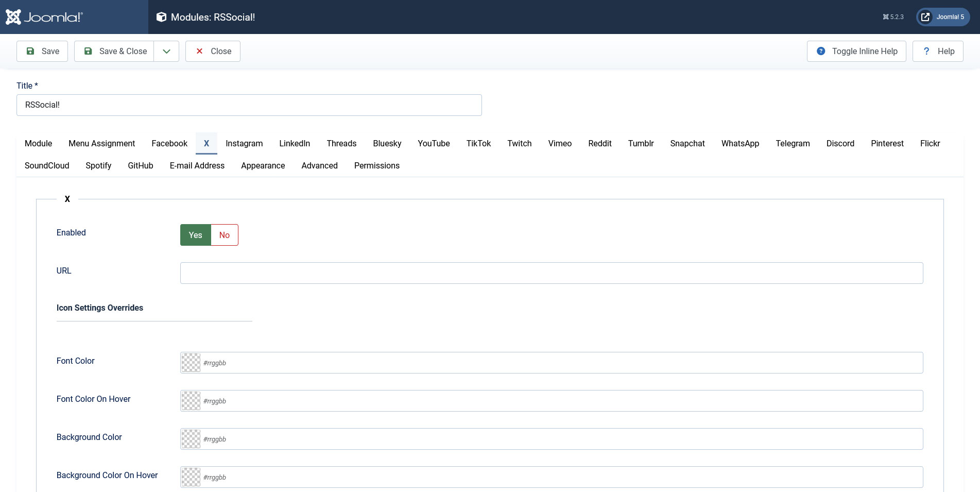Open the Help button
The width and height of the screenshot is (980, 492).
point(938,51)
